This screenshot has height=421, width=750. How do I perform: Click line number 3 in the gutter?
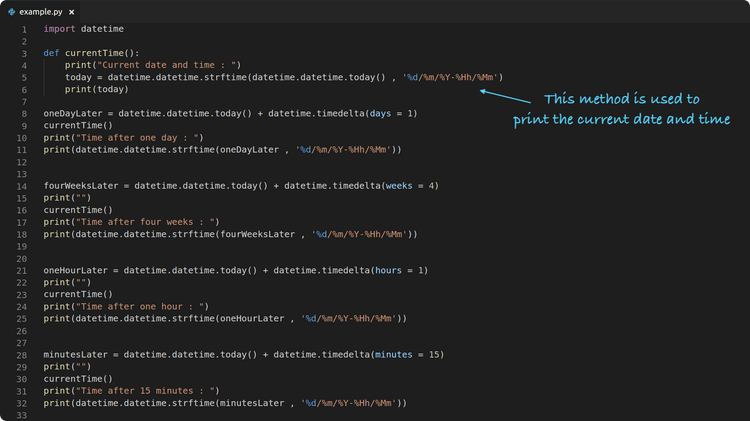(24, 53)
